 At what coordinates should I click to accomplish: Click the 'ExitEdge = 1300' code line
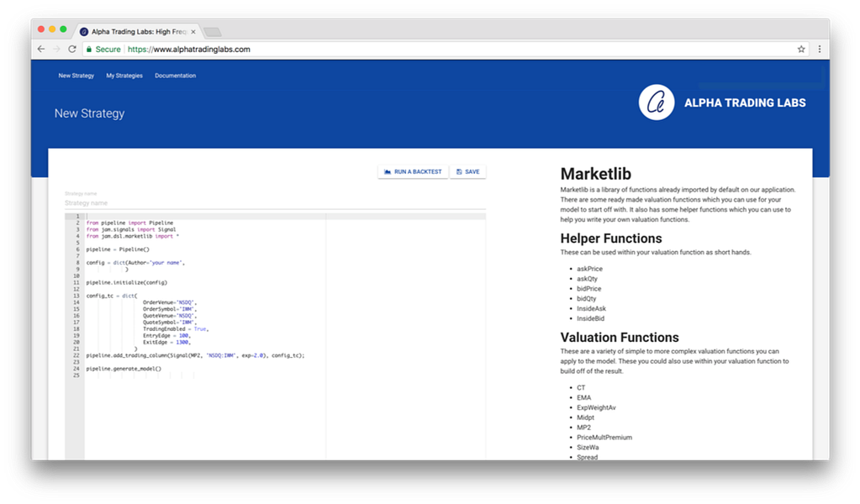pos(166,343)
